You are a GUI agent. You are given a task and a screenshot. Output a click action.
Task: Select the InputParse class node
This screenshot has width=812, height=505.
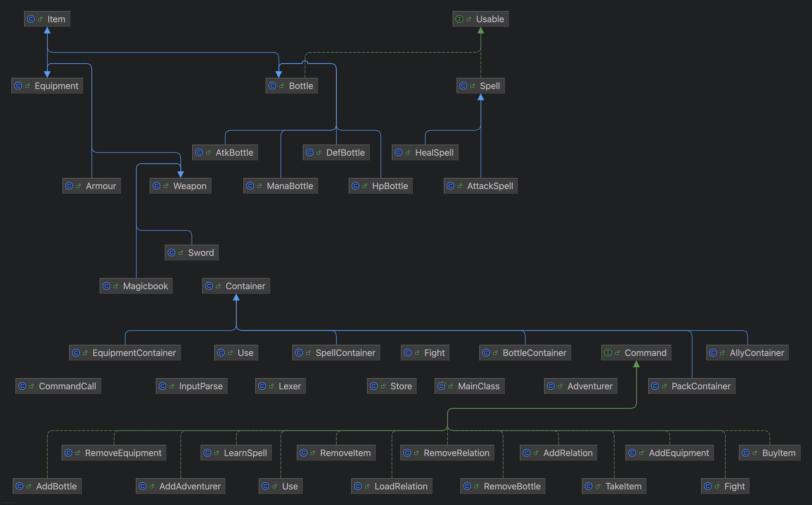(191, 386)
